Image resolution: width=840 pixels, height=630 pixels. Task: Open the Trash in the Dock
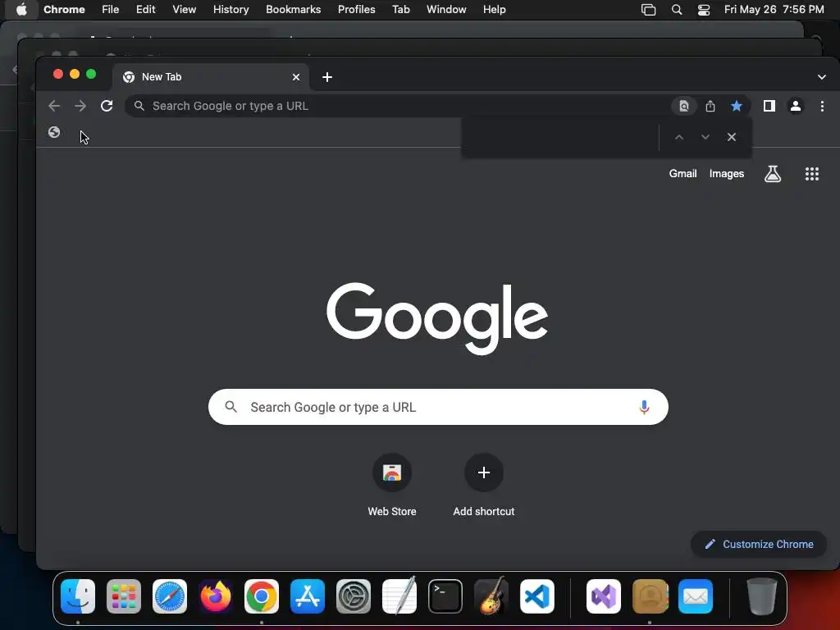pos(761,596)
